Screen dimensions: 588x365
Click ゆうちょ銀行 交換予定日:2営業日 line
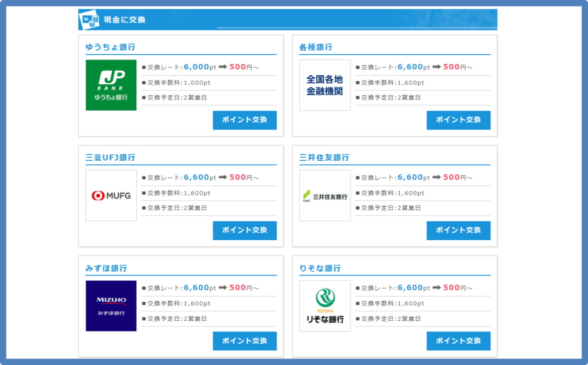[x=175, y=98]
